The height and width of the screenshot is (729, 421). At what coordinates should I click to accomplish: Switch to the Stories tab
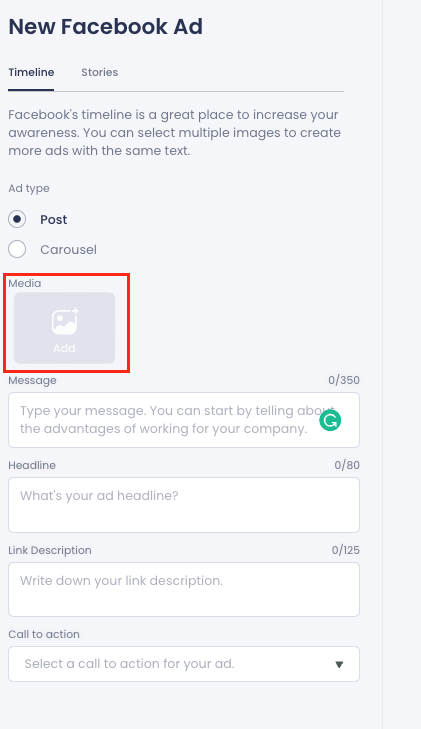(99, 73)
